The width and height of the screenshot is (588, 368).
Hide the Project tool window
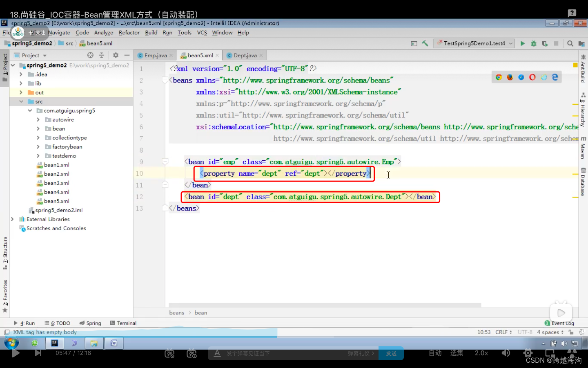tap(127, 55)
